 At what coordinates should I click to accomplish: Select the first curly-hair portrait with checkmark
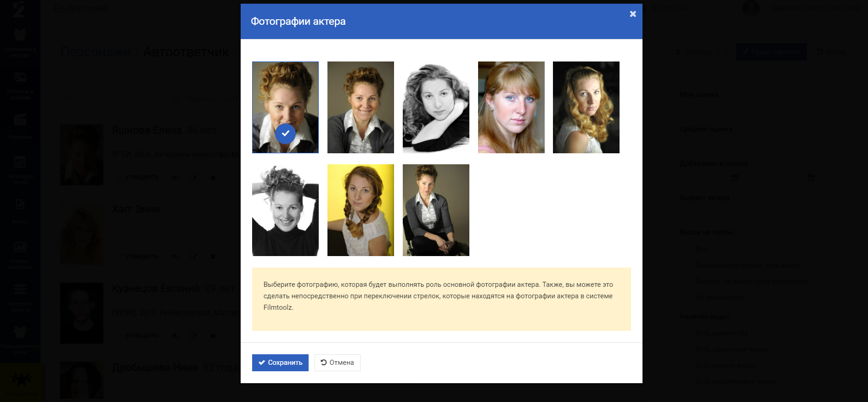[285, 107]
